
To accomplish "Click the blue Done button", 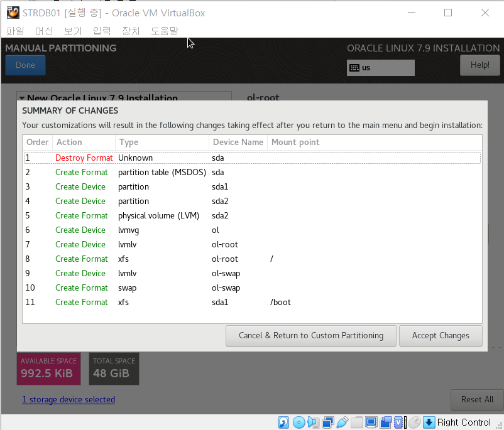I will (x=25, y=65).
